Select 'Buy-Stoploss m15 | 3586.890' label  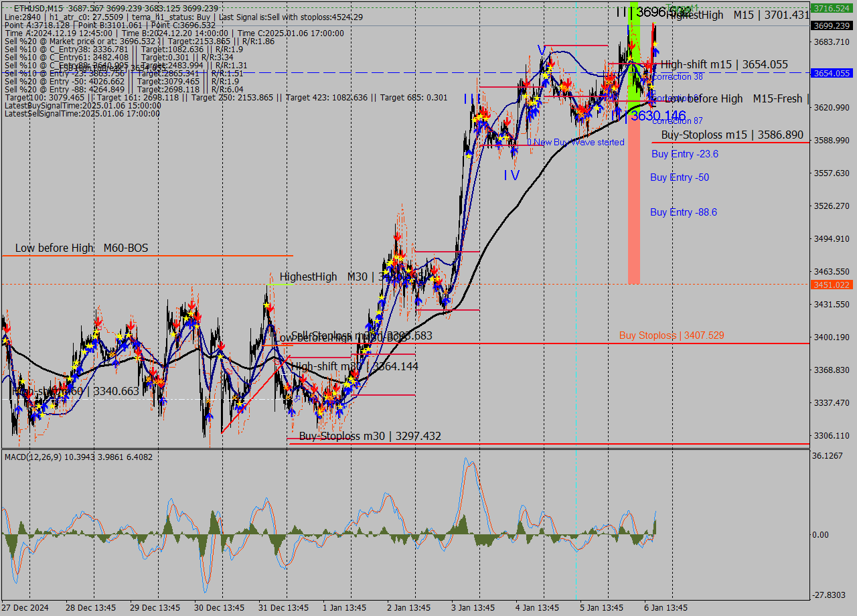[x=732, y=135]
